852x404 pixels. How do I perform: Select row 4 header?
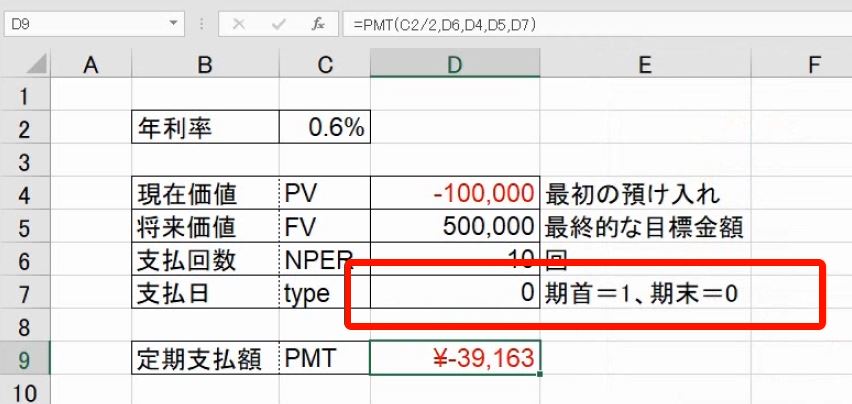24,195
